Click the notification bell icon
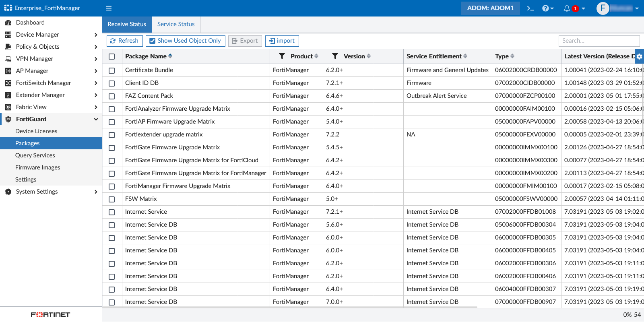This screenshot has height=322, width=644. pos(567,8)
